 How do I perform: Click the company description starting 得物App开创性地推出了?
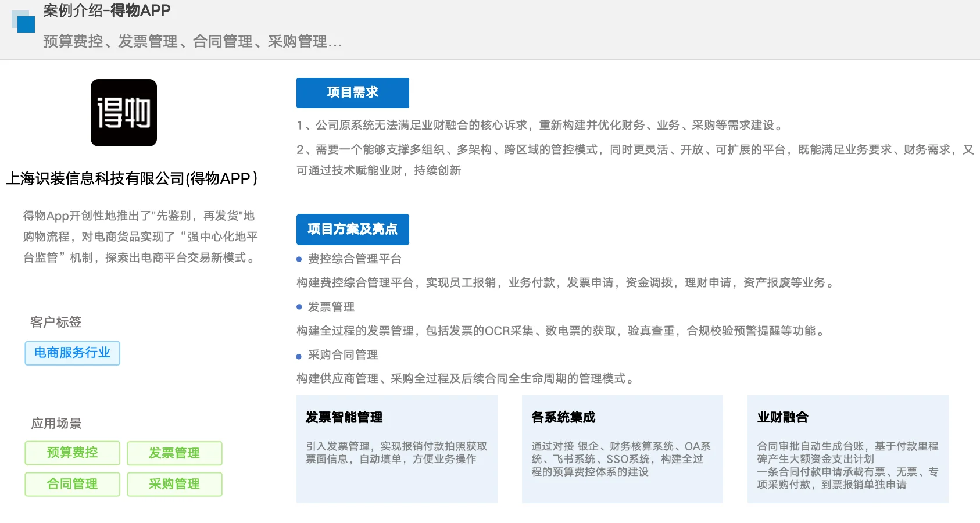tap(141, 237)
